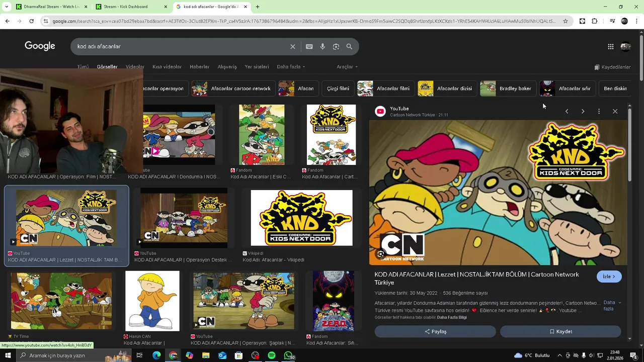
Task: Switch to the Yer siteleri tab
Action: (257, 67)
